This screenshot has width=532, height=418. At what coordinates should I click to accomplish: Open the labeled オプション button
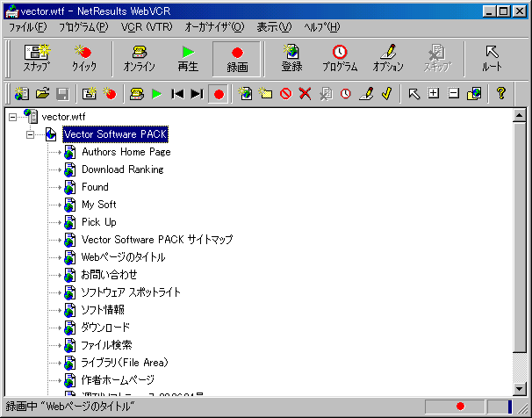click(388, 59)
